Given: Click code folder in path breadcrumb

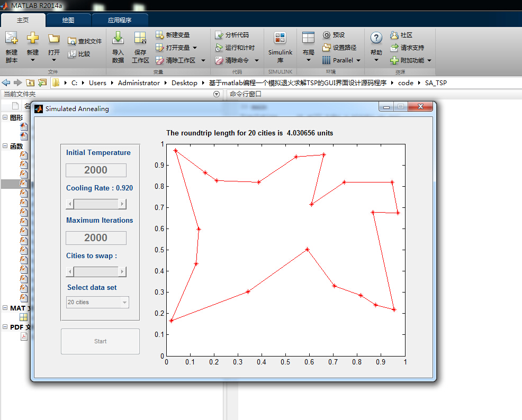Looking at the screenshot, I should point(406,83).
